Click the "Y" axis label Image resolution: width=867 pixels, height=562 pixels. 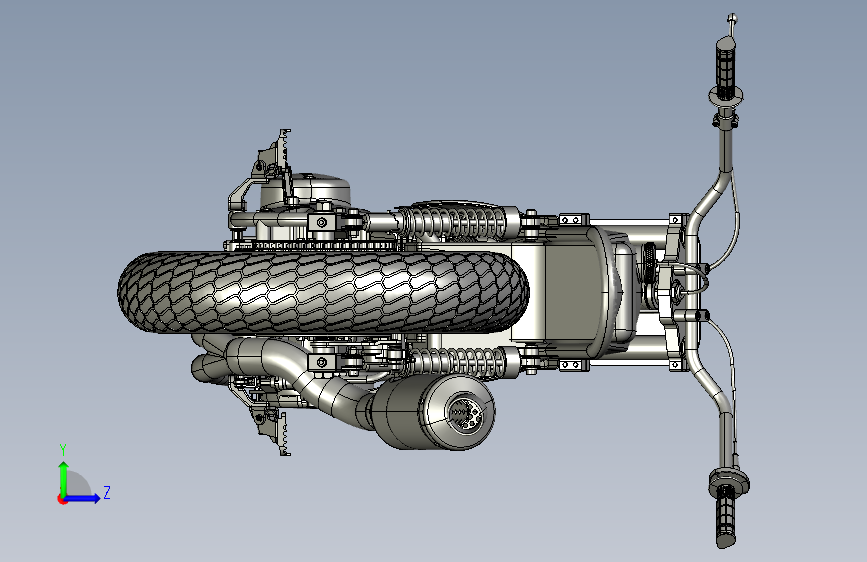[63, 450]
